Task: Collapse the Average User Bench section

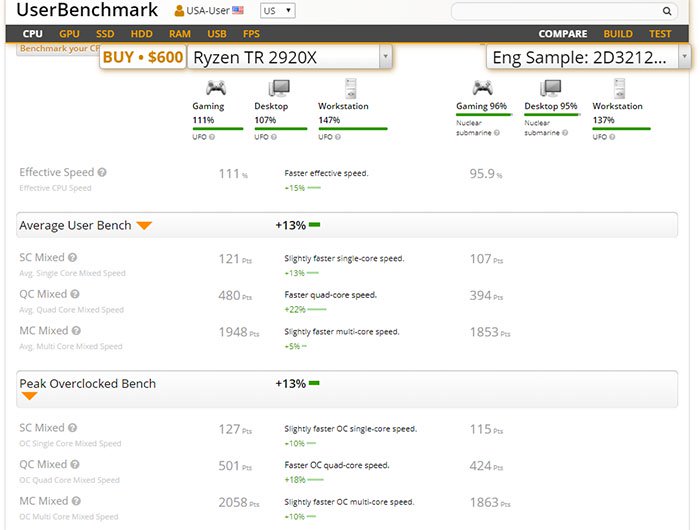Action: (x=144, y=225)
